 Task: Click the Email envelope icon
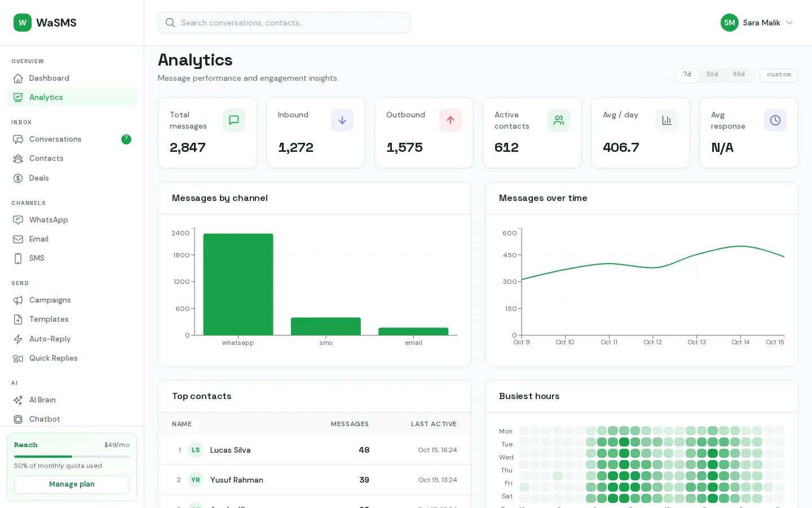18,239
